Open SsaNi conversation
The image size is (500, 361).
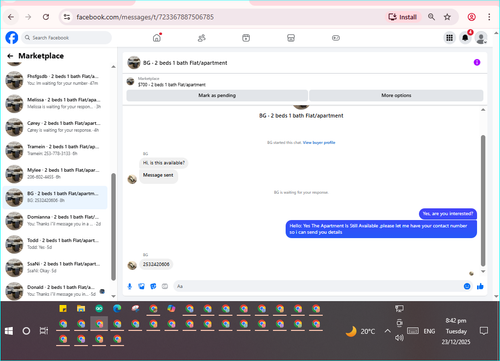[55, 268]
